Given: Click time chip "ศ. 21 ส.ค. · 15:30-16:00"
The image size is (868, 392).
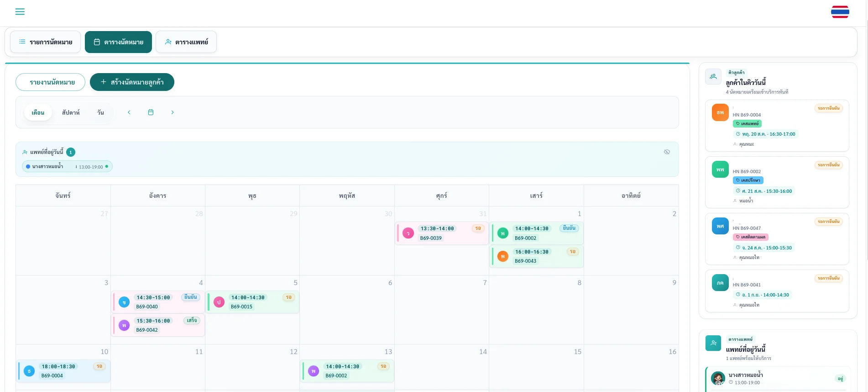Looking at the screenshot, I should point(764,191).
